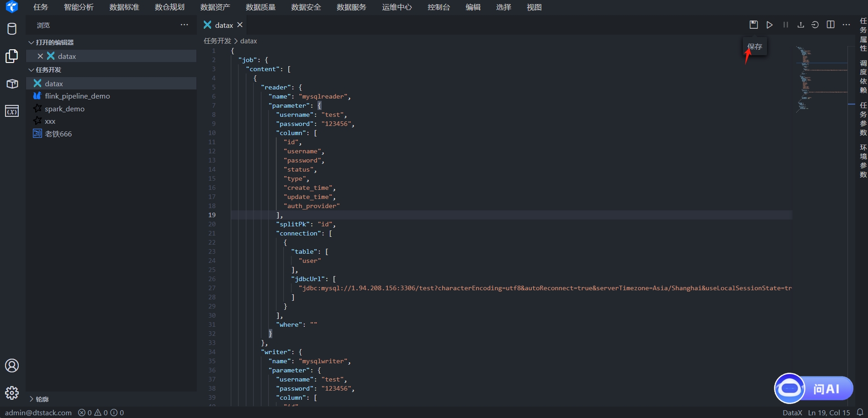868x418 pixels.
Task: Close datax in the open editors list
Action: pos(40,56)
